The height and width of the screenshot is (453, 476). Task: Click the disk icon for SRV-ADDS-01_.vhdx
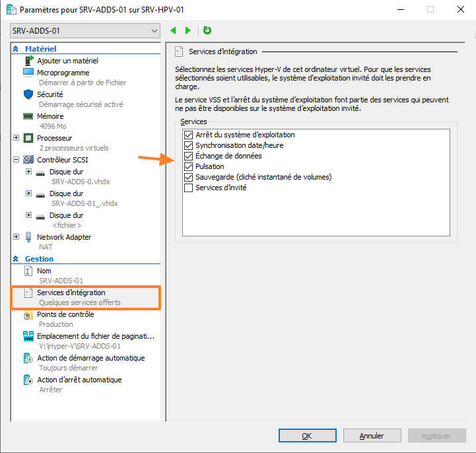pos(40,195)
